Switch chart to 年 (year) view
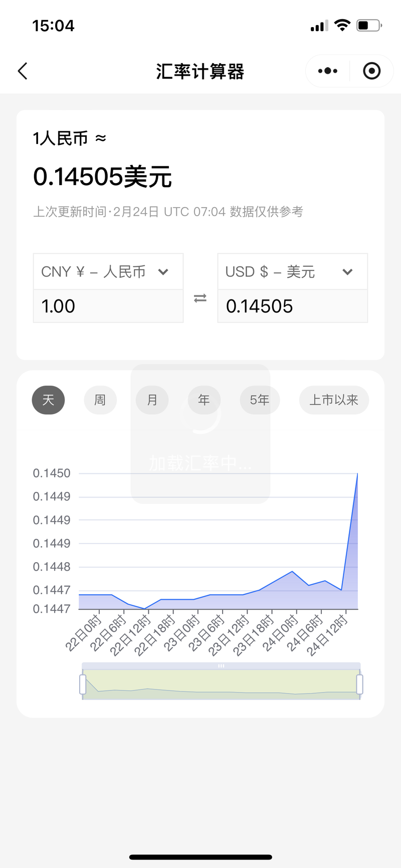This screenshot has width=401, height=868. tap(204, 400)
